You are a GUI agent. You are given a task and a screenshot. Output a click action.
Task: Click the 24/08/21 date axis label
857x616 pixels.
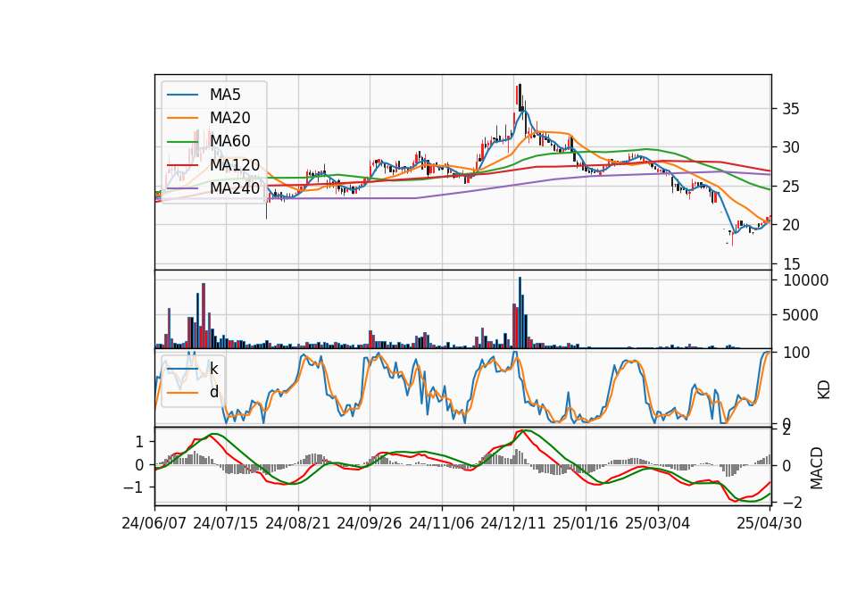point(298,523)
